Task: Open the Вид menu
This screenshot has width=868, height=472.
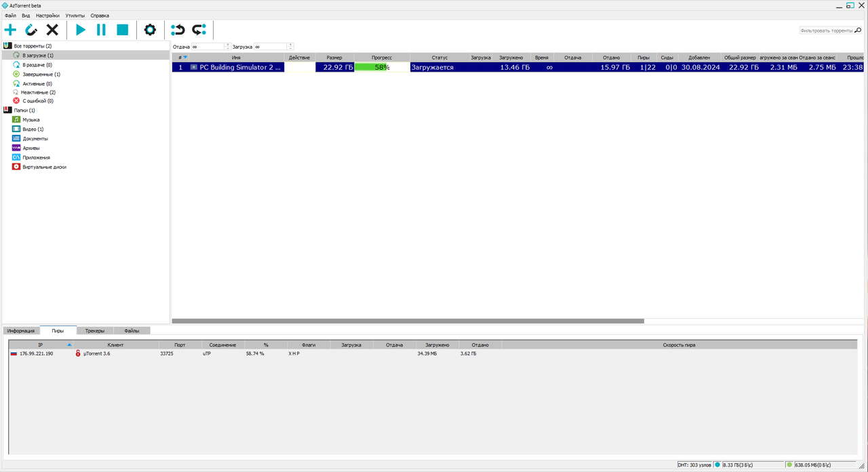Action: (26, 15)
